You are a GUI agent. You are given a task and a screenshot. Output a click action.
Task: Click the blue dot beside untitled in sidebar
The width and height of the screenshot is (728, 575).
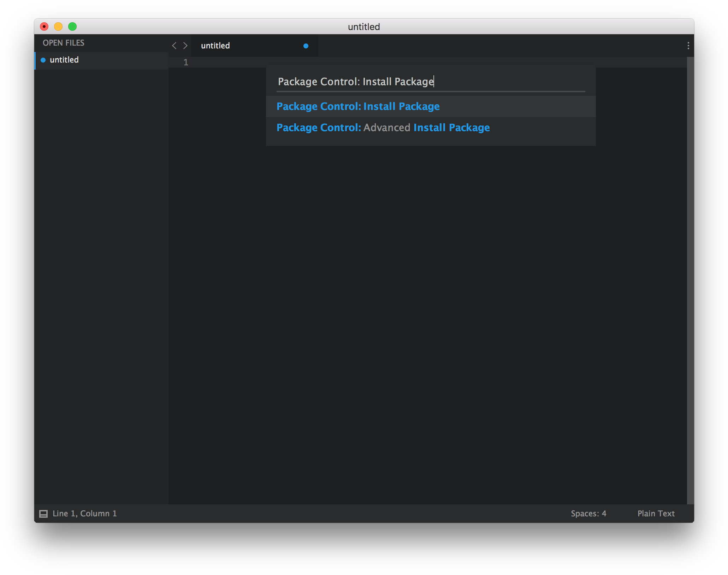[43, 60]
